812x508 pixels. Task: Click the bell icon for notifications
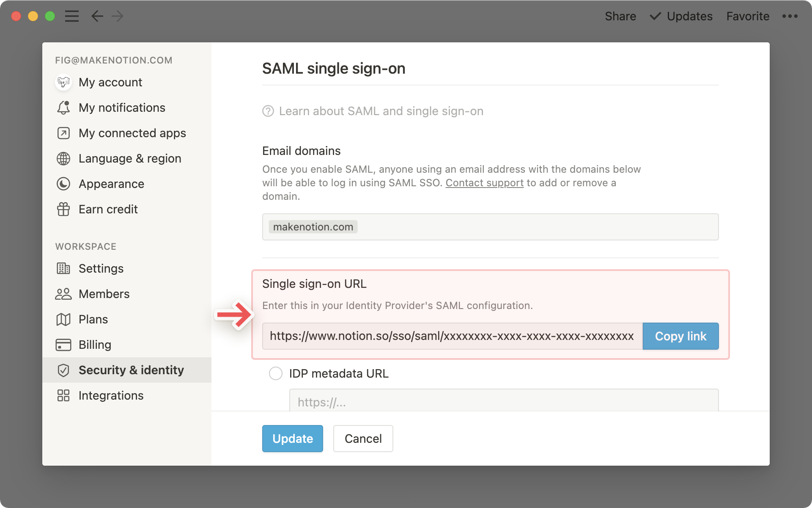[x=63, y=108]
